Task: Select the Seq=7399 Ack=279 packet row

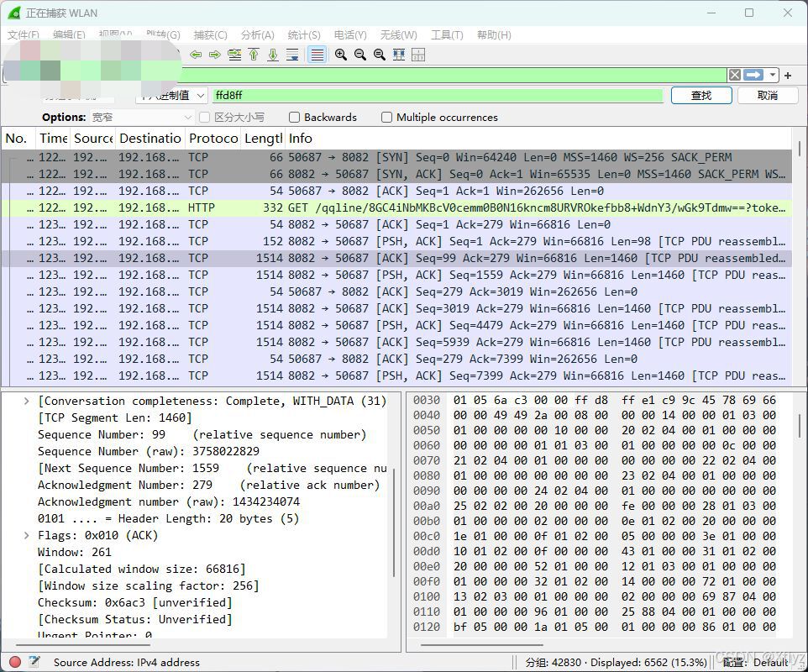Action: pos(396,375)
